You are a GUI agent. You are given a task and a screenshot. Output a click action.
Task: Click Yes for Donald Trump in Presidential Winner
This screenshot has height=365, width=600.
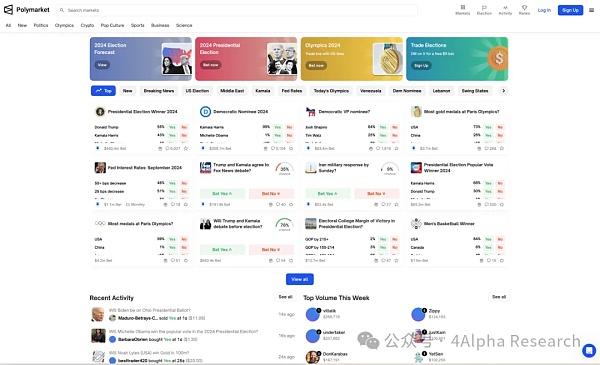pos(172,127)
